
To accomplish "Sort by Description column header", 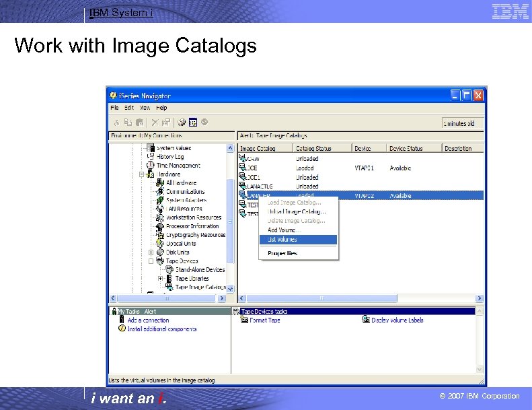I will pos(463,148).
